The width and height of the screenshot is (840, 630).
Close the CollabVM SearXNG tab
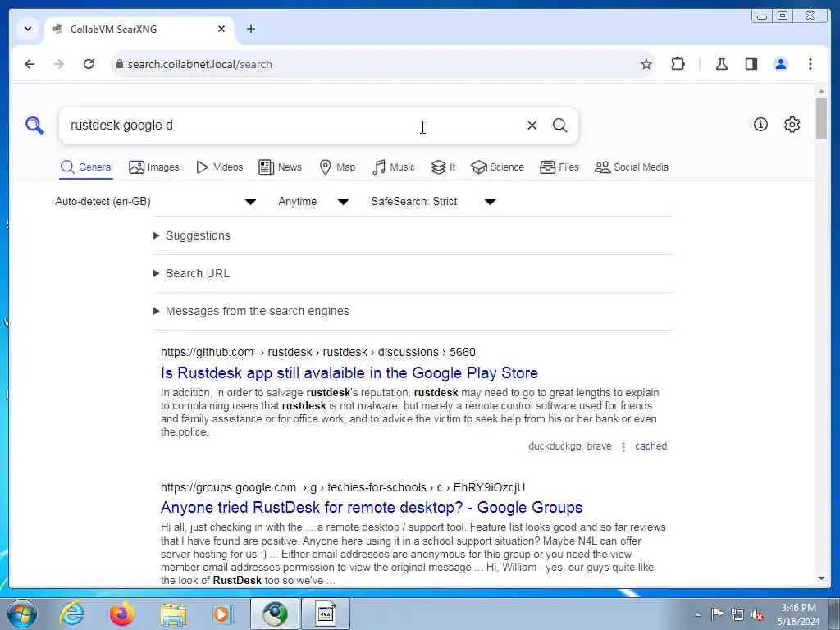pyautogui.click(x=221, y=29)
